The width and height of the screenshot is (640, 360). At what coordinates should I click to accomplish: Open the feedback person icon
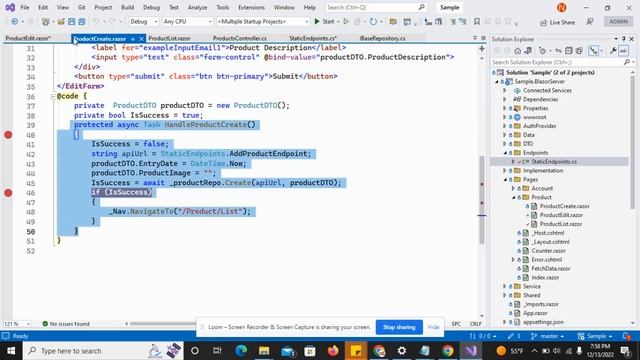590,22
